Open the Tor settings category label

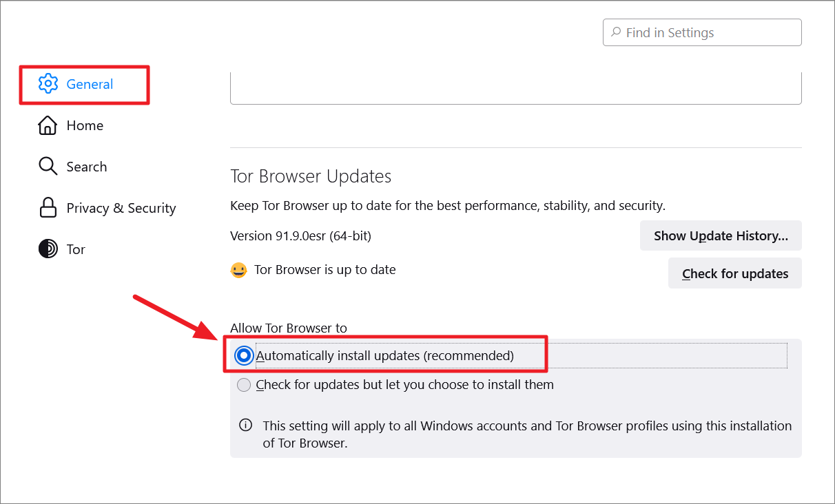pos(76,249)
